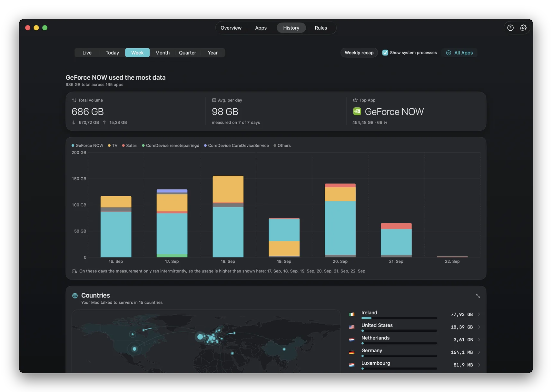Select the History tab
Viewport: 552px width, 392px height.
tap(291, 28)
